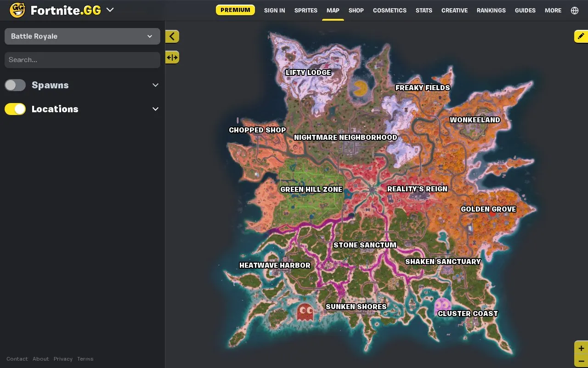Open the Contact link
588x368 pixels.
tap(17, 359)
